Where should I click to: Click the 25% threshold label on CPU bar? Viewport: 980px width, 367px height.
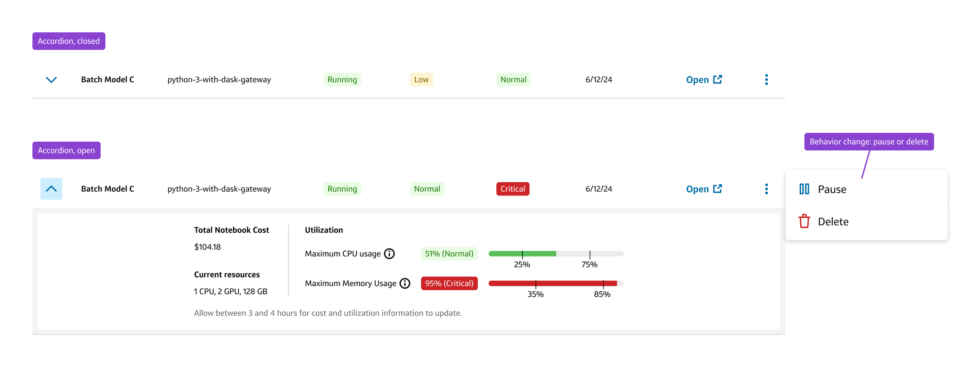click(x=522, y=265)
